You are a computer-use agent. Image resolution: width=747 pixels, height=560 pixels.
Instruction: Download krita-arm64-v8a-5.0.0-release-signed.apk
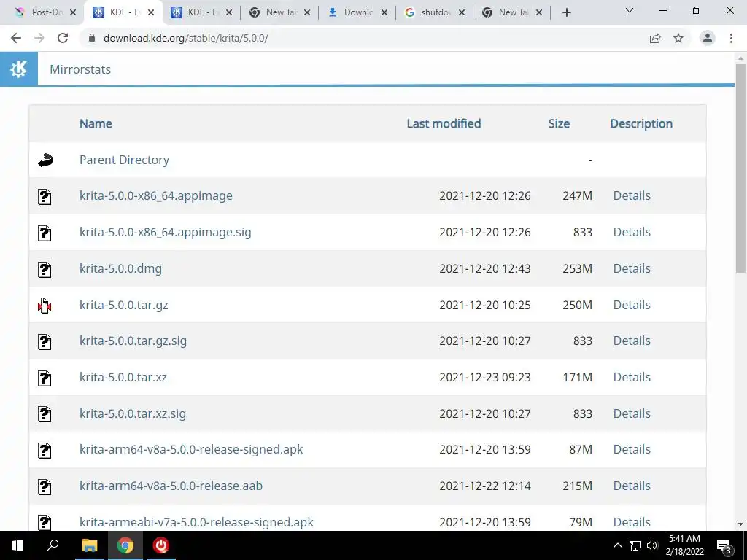tap(191, 449)
